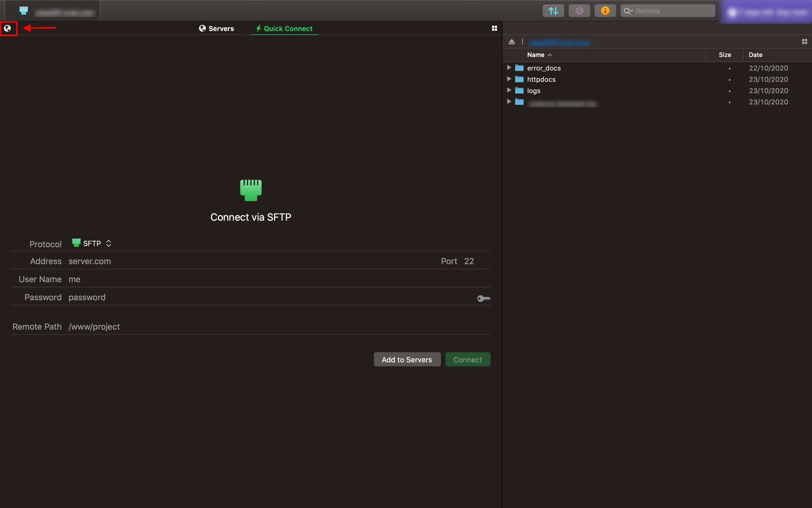Click the transfers arrows toolbar icon
The width and height of the screenshot is (812, 508).
(553, 11)
